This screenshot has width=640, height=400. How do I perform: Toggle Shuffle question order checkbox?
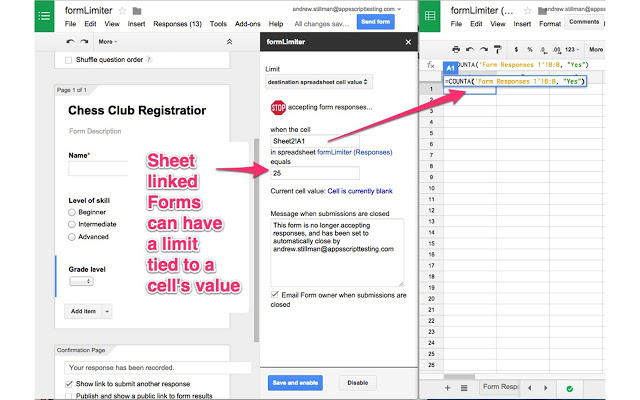tap(69, 60)
